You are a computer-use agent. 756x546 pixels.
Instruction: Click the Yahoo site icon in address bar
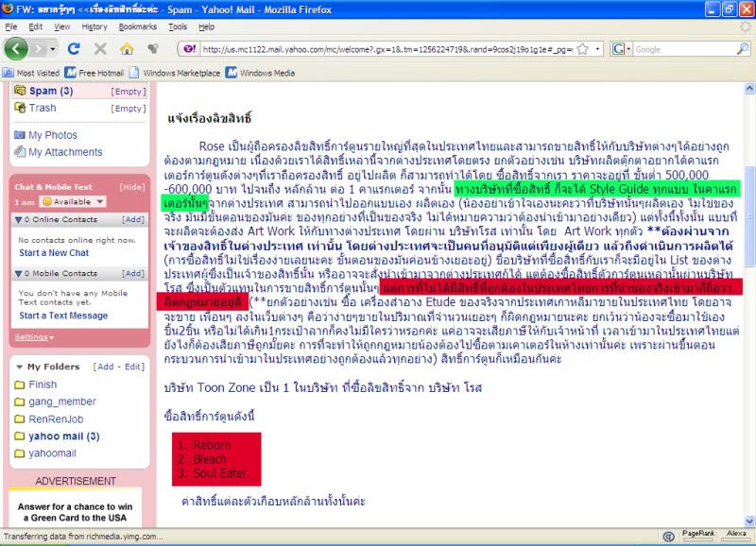click(190, 49)
